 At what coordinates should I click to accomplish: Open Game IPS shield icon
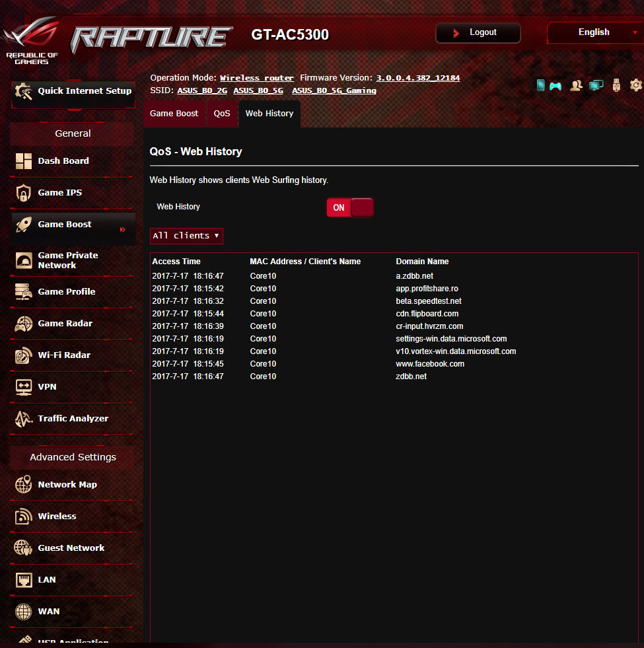[x=24, y=193]
